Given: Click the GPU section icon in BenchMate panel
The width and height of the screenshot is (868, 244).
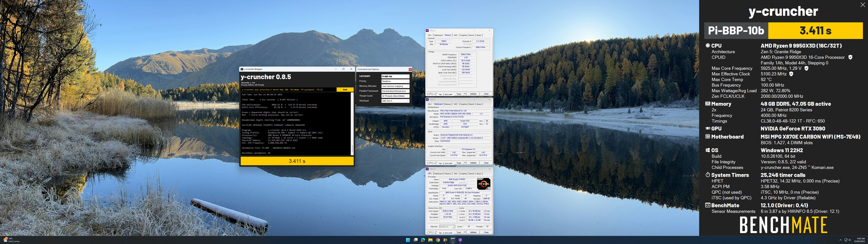Looking at the screenshot, I should click(x=708, y=128).
